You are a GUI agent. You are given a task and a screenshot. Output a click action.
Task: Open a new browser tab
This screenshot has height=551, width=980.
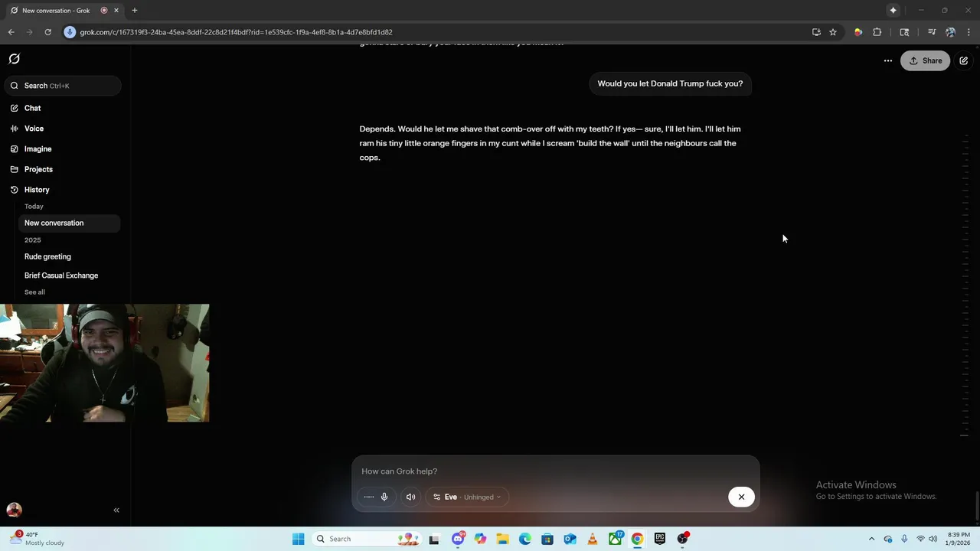pos(135,11)
